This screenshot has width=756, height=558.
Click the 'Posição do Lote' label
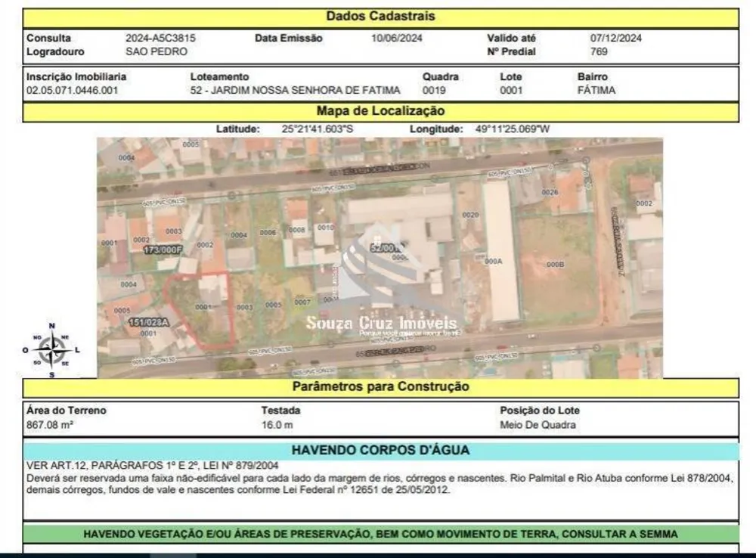pyautogui.click(x=540, y=411)
